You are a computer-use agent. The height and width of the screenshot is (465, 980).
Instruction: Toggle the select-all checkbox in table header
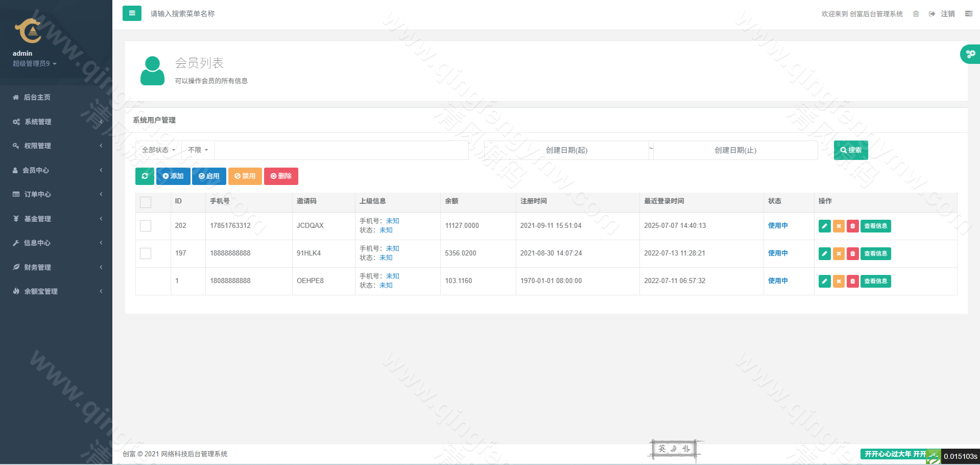point(146,202)
